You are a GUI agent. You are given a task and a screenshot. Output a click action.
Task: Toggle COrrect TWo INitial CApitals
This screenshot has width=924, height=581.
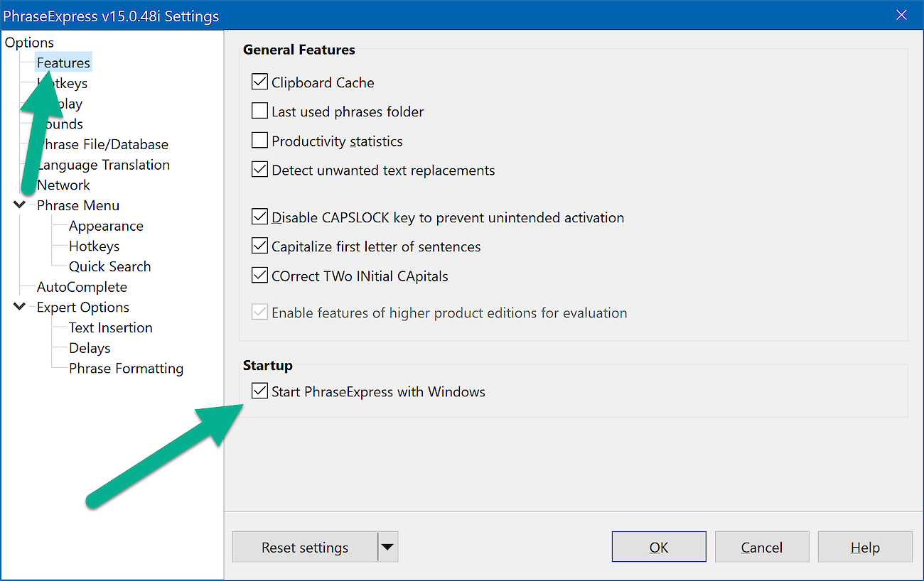[x=259, y=276]
